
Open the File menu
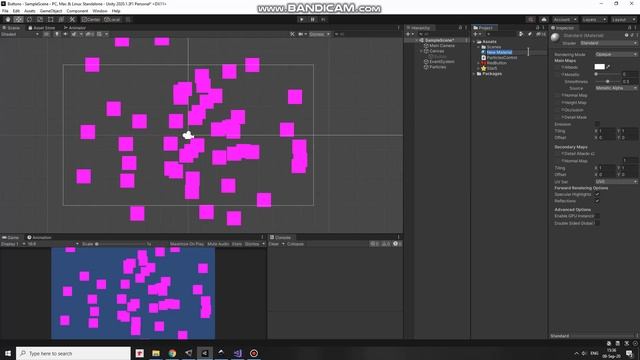pos(5,11)
